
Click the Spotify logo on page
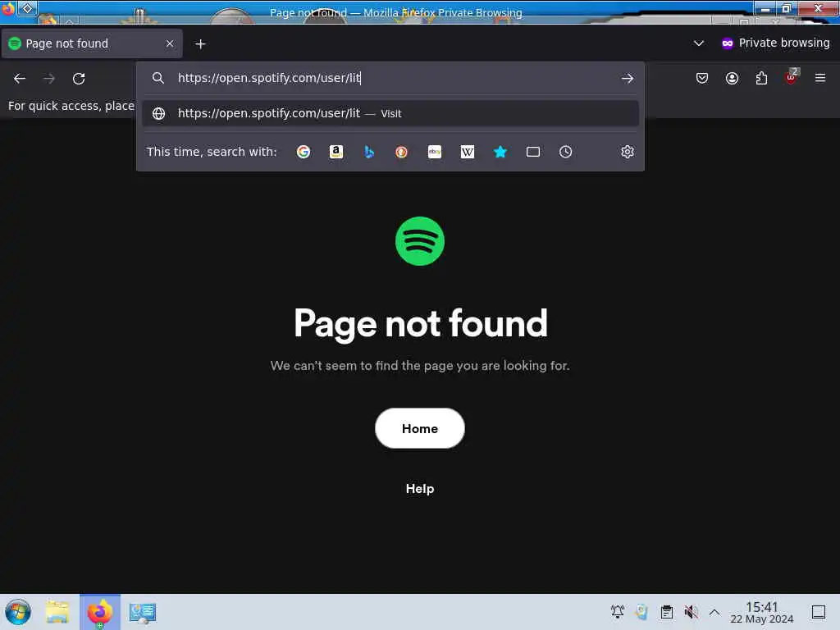(x=420, y=241)
